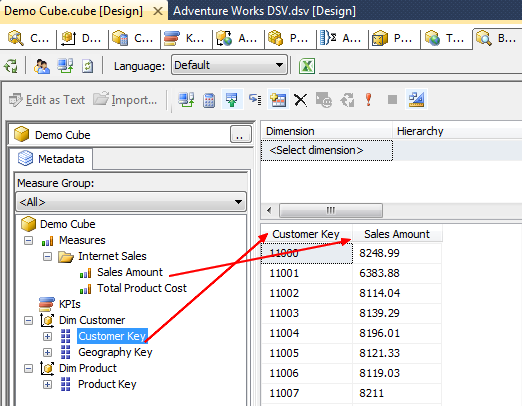Screen dimensions: 522x406
Task: Click the Change User icon
Action: pyautogui.click(x=41, y=66)
